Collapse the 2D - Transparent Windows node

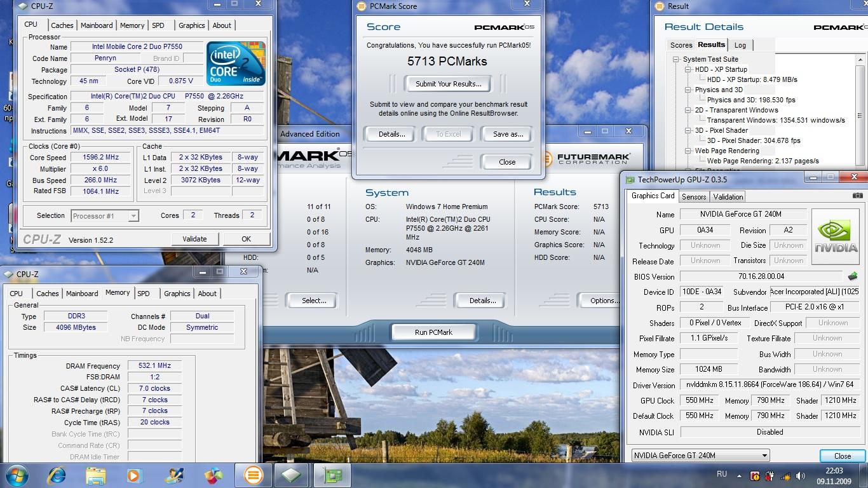(x=688, y=110)
